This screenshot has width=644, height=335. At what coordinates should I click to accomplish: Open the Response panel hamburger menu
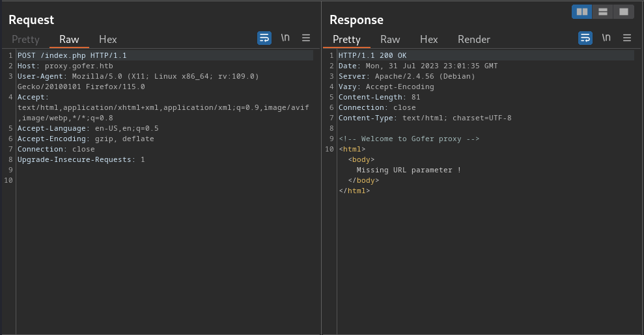tap(627, 38)
